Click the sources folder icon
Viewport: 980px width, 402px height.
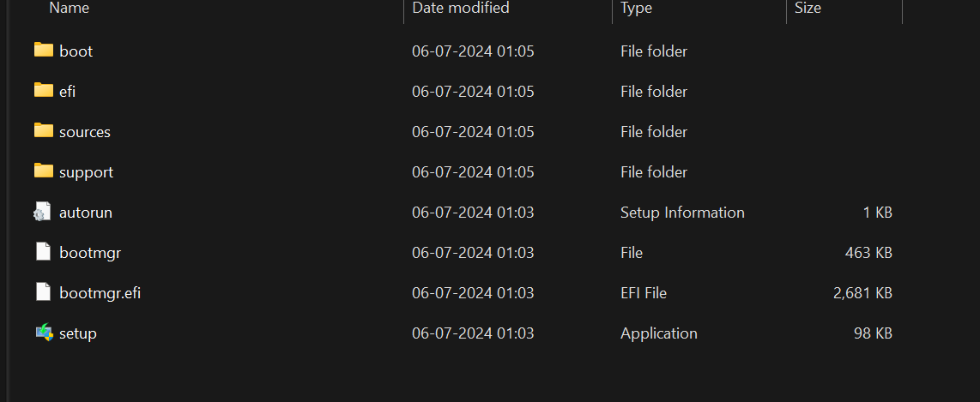coord(43,131)
